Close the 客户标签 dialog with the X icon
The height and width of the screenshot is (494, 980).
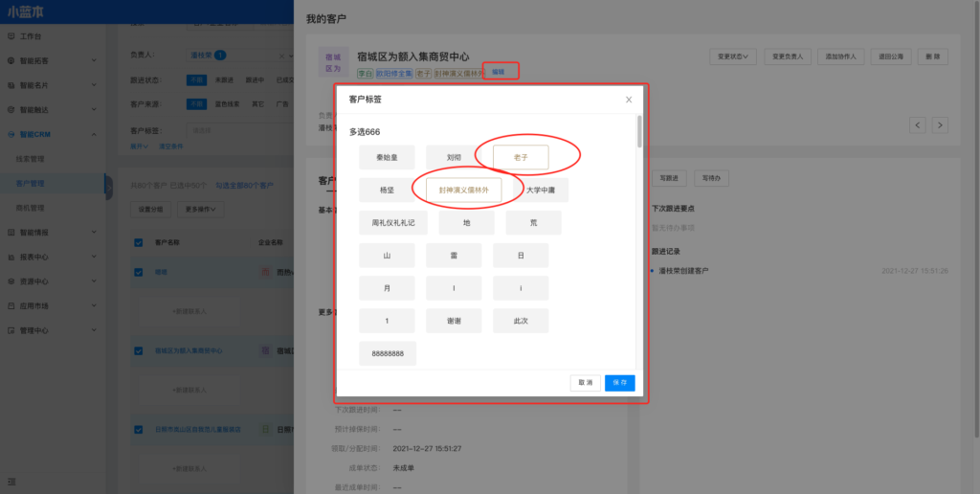click(629, 100)
